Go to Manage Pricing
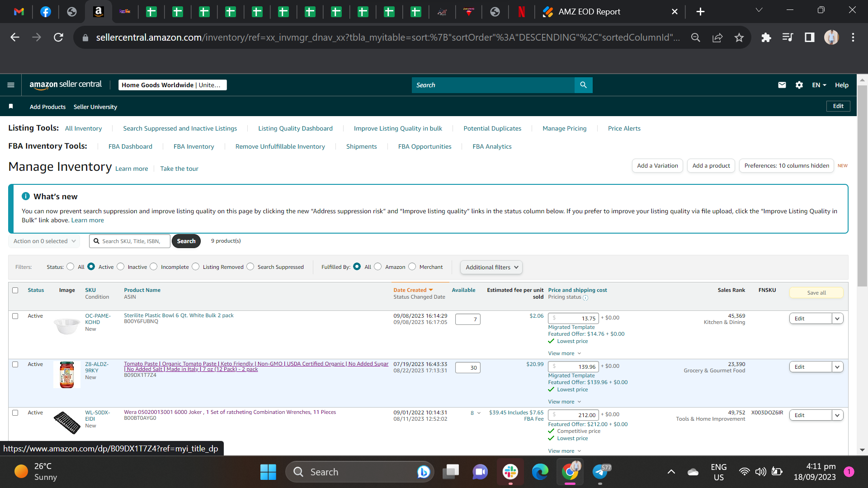Image resolution: width=868 pixels, height=488 pixels. point(565,128)
